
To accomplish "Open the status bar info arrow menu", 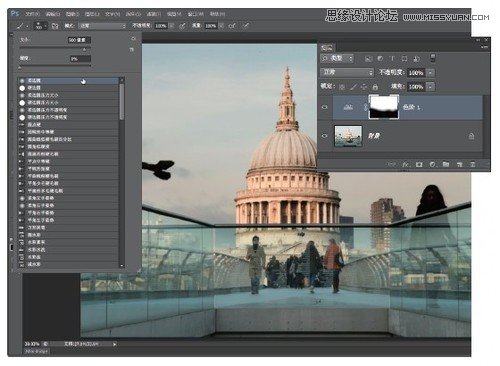I will coord(114,344).
